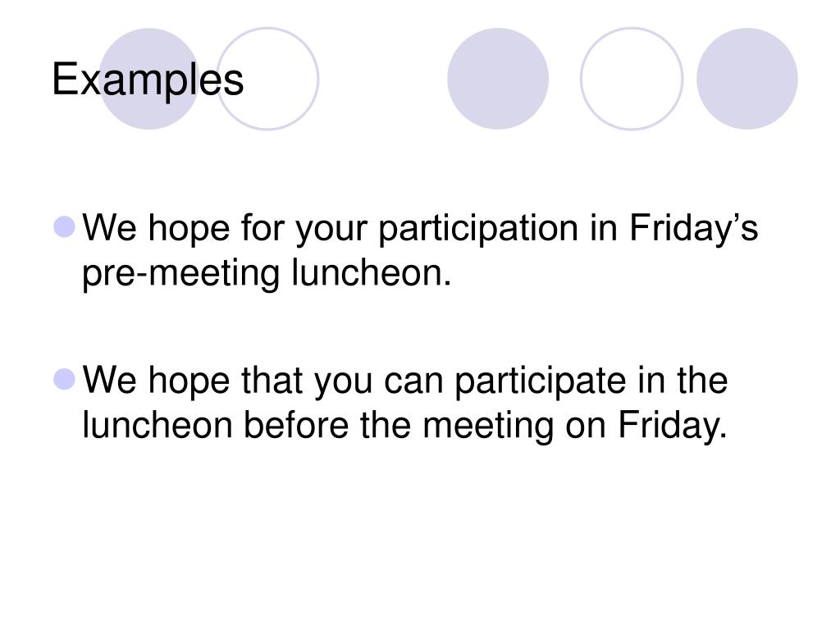Screen dimensions: 840x630
Task: Select the filled lavender circle behind the title
Action: (x=149, y=79)
